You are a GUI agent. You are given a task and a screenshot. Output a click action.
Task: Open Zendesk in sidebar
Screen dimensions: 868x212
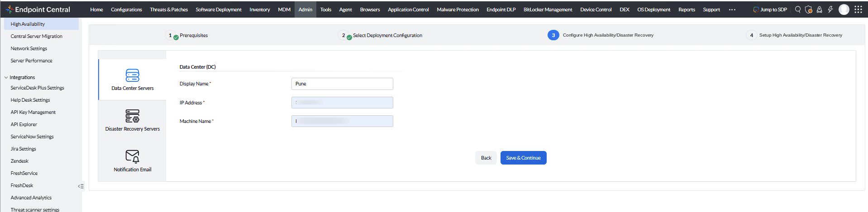[19, 161]
